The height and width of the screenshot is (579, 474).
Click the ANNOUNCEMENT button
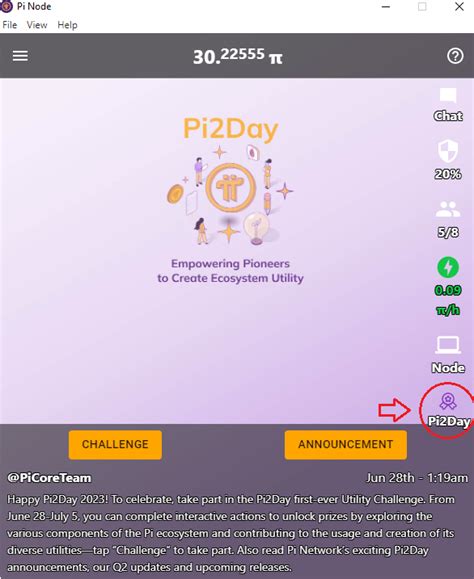coord(346,445)
